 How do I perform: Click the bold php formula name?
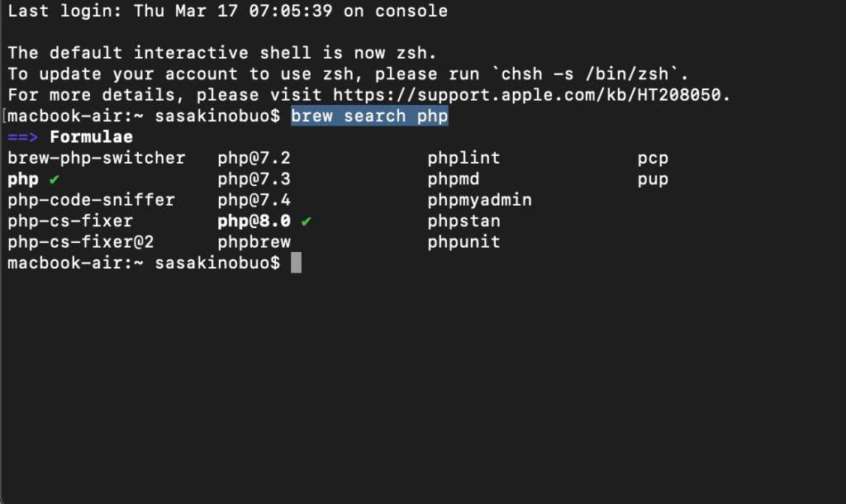23,178
